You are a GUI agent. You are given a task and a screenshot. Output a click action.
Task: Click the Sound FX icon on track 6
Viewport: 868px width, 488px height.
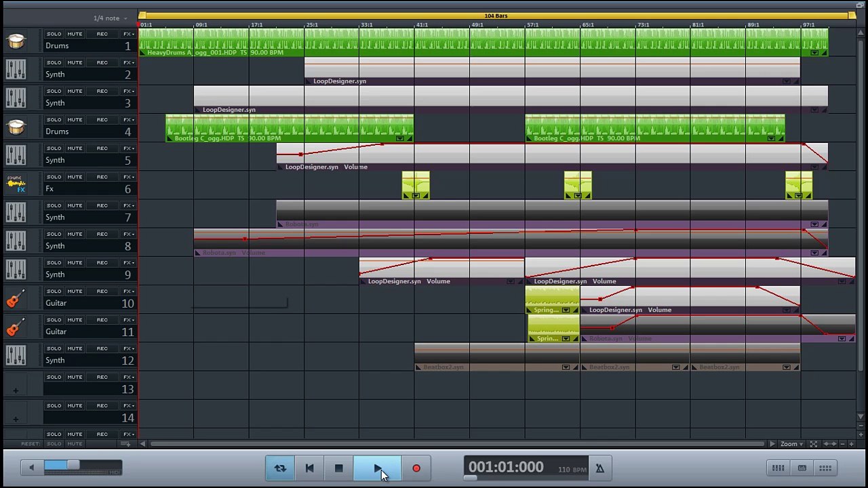point(16,184)
